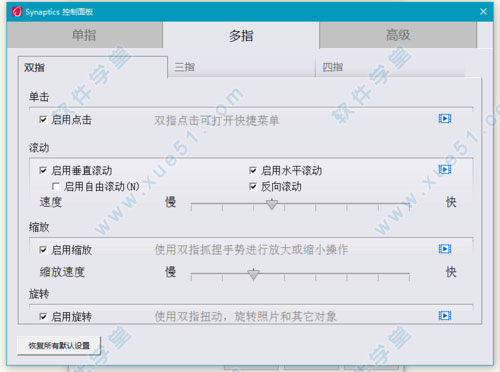Toggle the 启用缩放 checkbox
This screenshot has height=372, width=500.
tap(43, 250)
